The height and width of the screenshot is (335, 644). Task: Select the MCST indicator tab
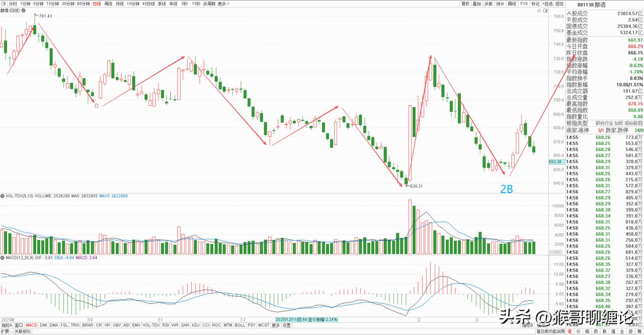click(264, 325)
